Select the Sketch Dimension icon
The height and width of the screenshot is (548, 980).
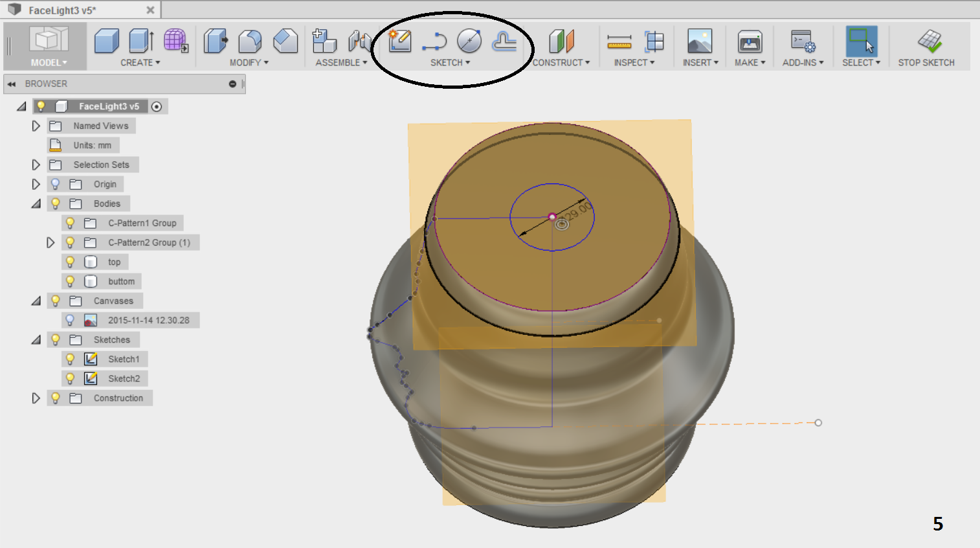pos(504,41)
